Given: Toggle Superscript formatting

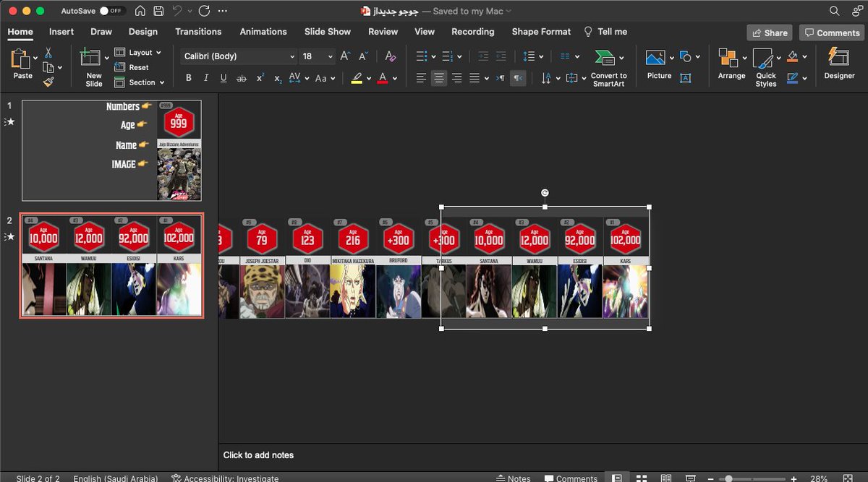Looking at the screenshot, I should 260,78.
